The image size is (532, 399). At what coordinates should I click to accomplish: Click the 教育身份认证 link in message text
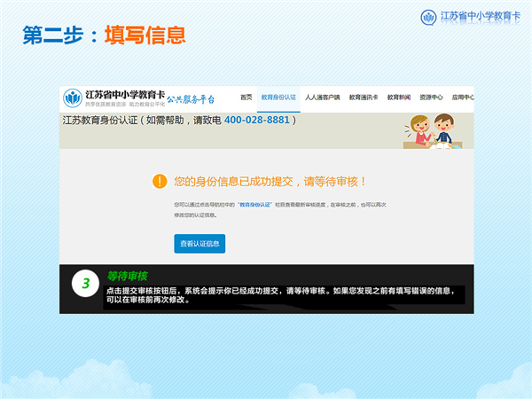[254, 205]
